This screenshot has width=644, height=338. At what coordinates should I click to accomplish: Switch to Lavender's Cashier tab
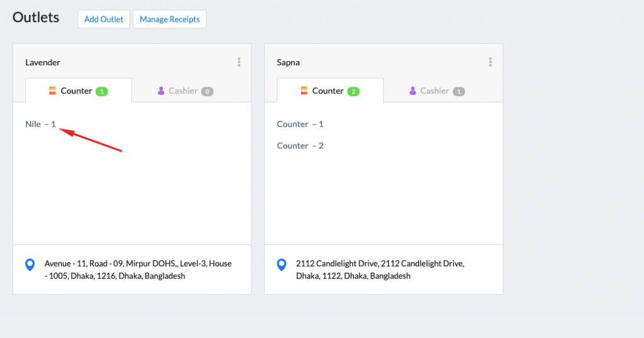click(186, 90)
